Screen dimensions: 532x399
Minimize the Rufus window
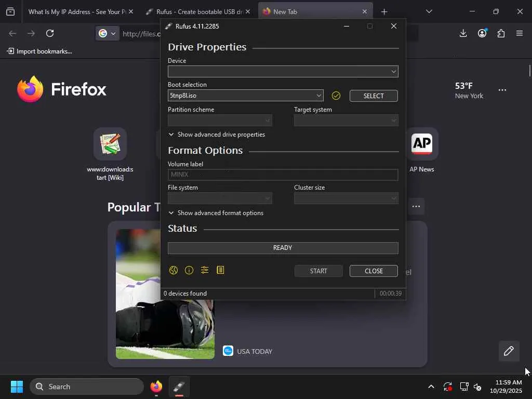347,26
